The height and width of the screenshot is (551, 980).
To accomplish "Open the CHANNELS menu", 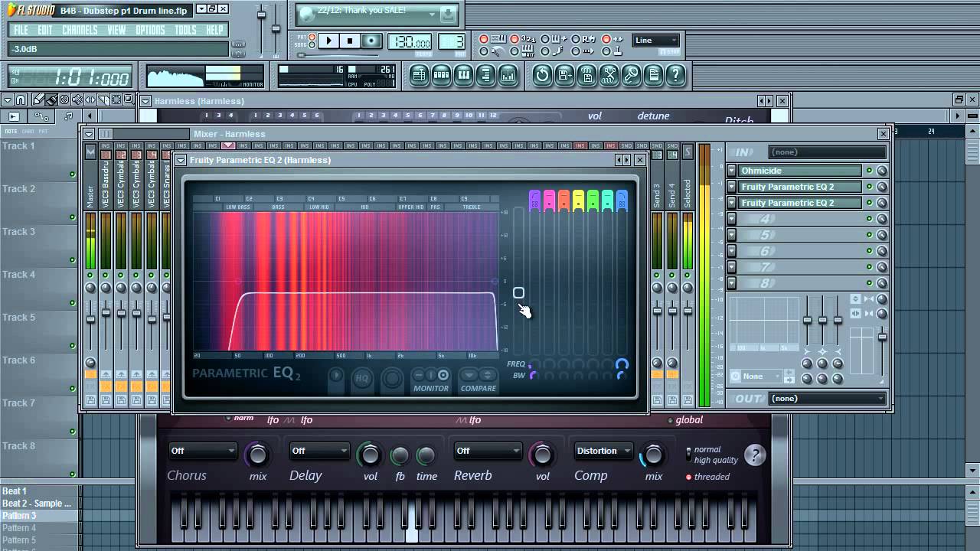I will (x=80, y=30).
